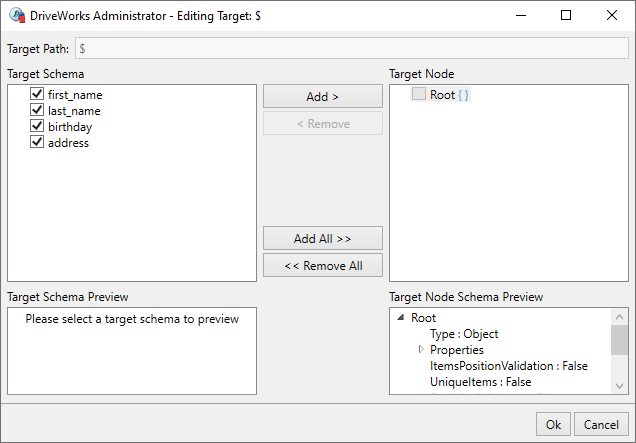Viewport: 636px width, 443px height.
Task: Check the Root box in Target Node
Action: pos(419,95)
